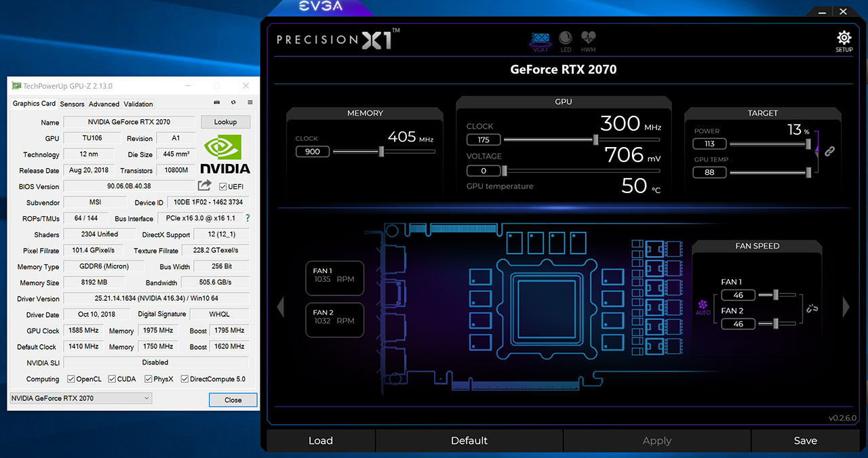Click the TU106 GPU value

(x=92, y=138)
